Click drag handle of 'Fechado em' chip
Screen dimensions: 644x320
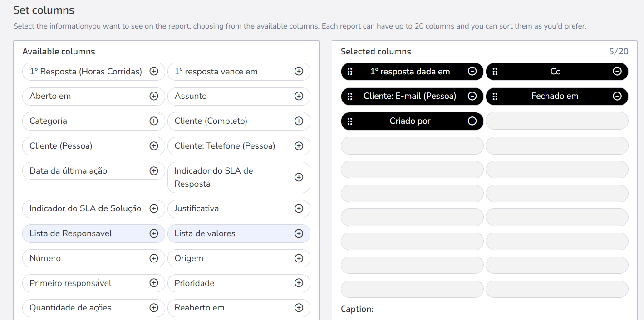point(495,96)
